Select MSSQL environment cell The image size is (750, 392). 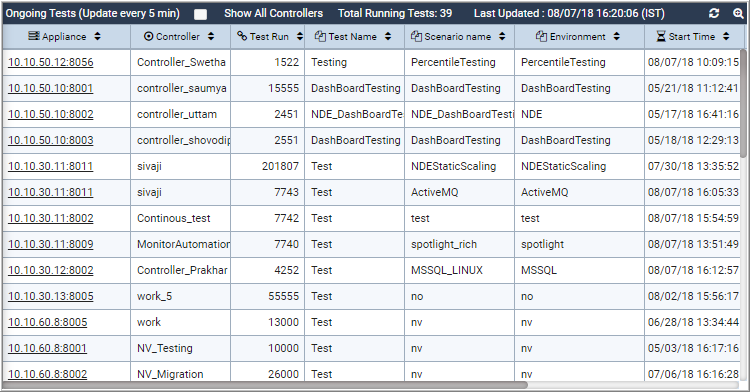579,270
